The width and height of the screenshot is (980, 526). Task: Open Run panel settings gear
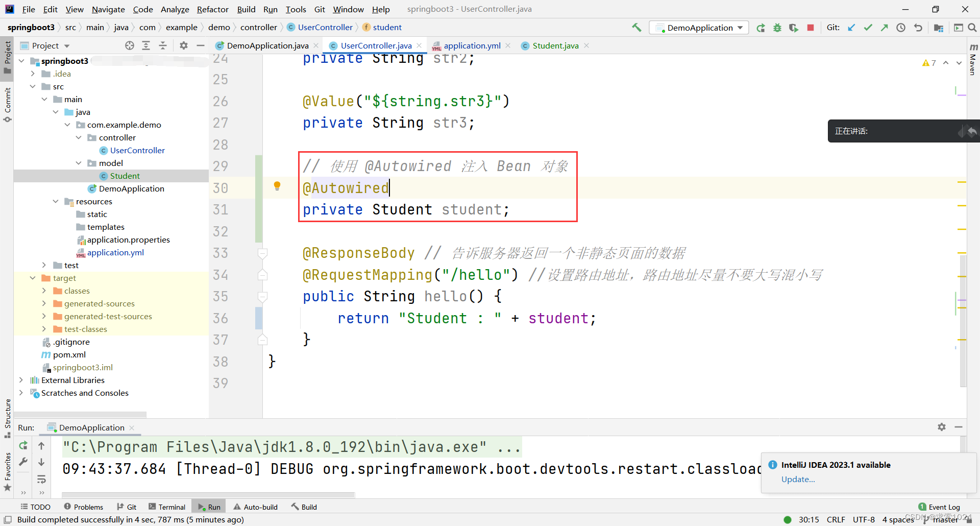(942, 427)
